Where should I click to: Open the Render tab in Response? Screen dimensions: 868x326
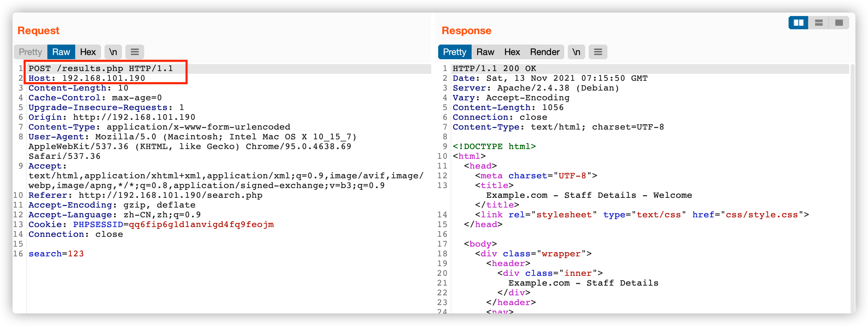(x=545, y=52)
